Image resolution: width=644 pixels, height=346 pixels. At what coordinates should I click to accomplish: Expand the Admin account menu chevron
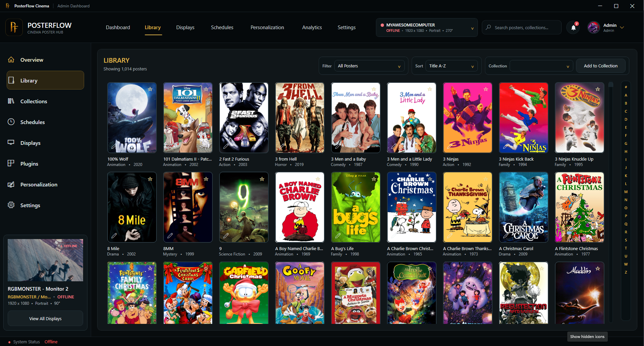pyautogui.click(x=622, y=27)
